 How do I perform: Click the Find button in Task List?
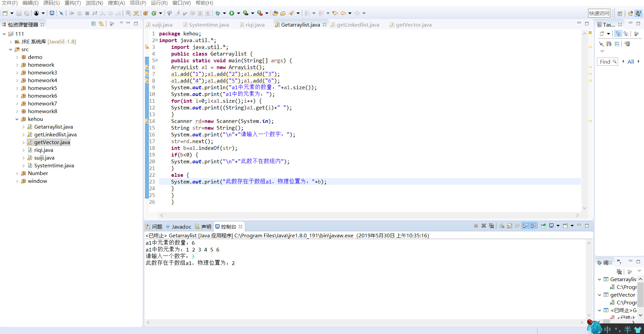tap(607, 62)
